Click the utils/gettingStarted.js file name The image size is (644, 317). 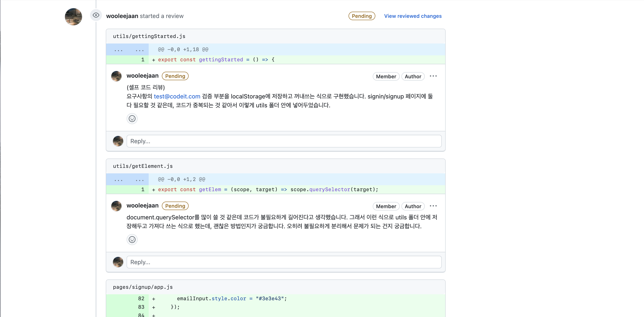[149, 36]
